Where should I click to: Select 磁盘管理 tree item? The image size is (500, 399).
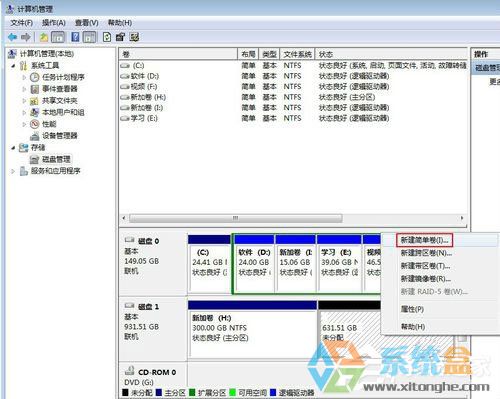(56, 159)
